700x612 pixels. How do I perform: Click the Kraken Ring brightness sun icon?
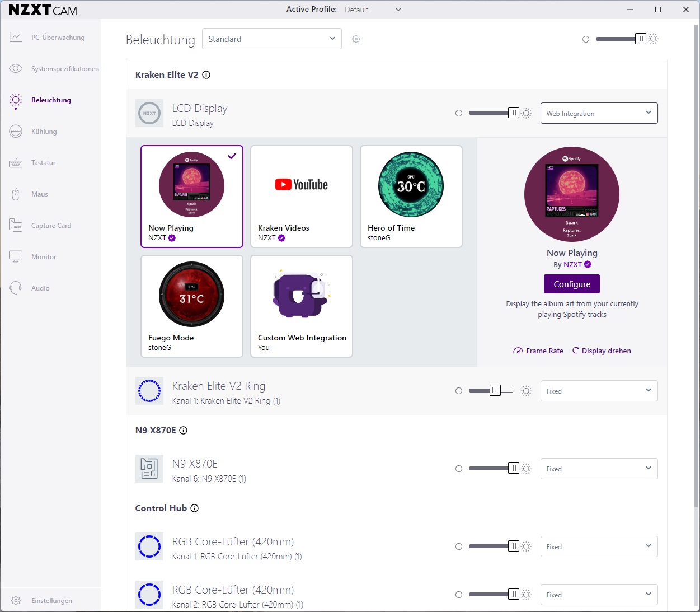click(526, 391)
